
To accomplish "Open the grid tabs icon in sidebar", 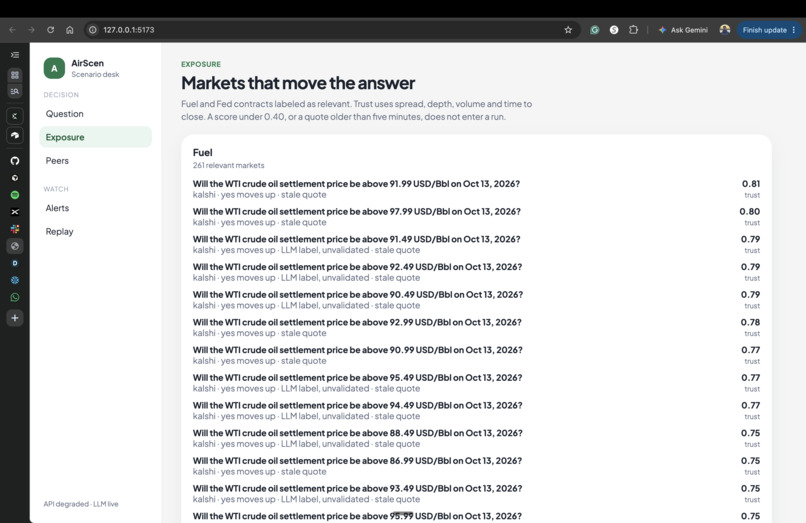I will 15,75.
